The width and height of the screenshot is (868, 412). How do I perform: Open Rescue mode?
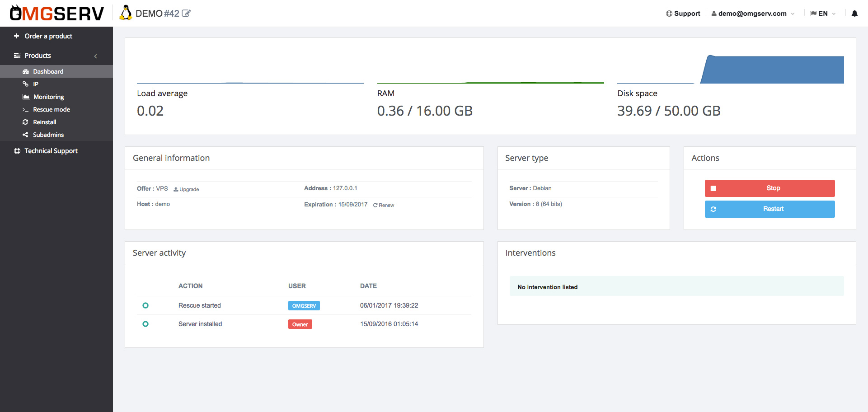(x=56, y=109)
